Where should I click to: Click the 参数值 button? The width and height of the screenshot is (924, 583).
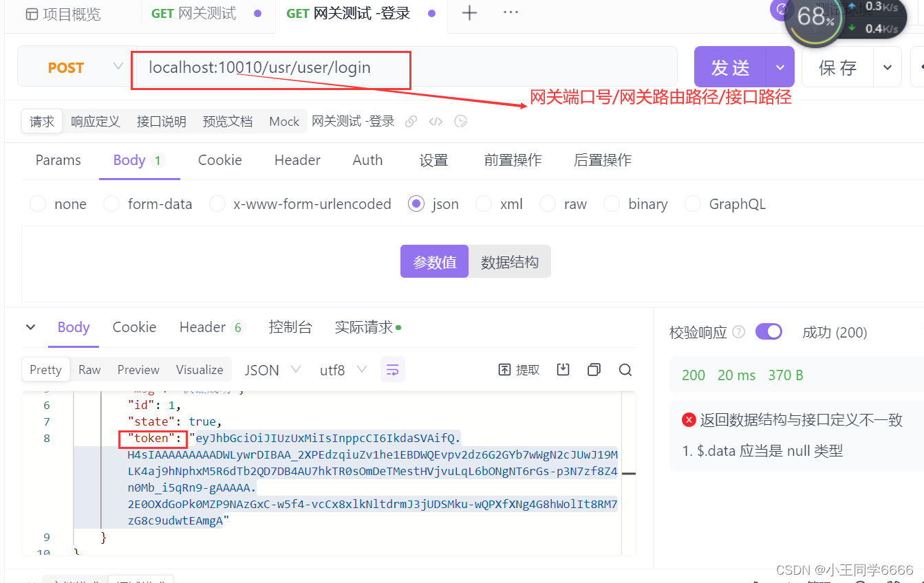(434, 262)
